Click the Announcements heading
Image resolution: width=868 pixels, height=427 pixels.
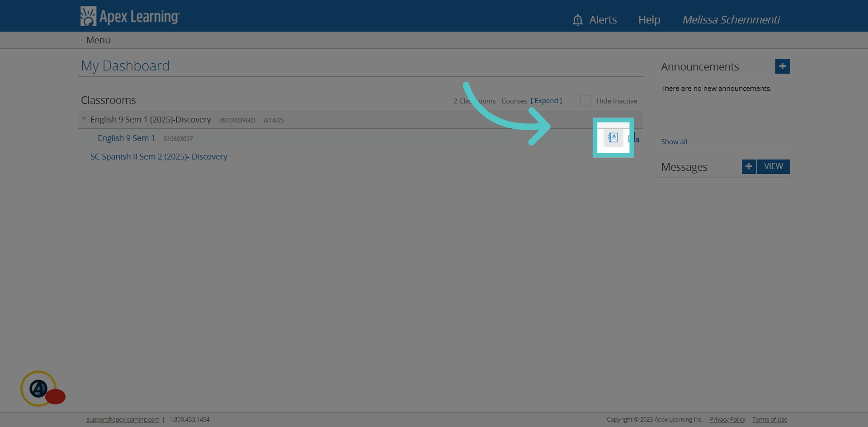coord(700,66)
